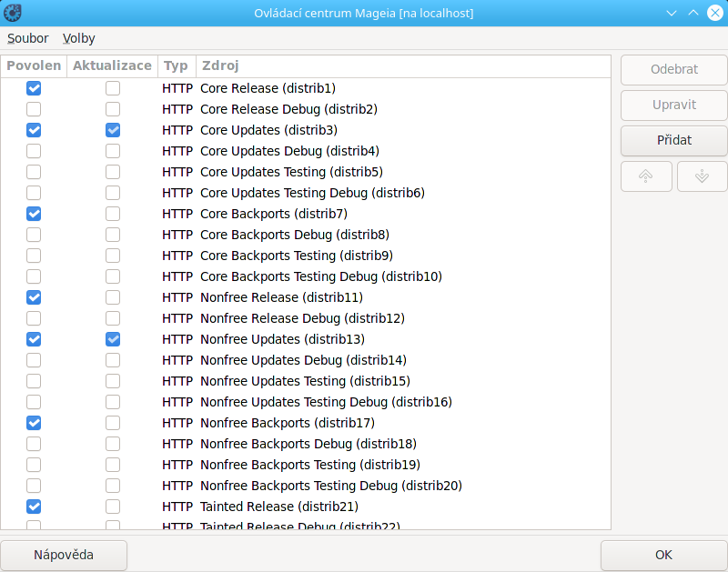Viewport: 728px width, 572px height.
Task: Enable Aktualizace for Tainted Release (distrib21)
Action: 113,507
